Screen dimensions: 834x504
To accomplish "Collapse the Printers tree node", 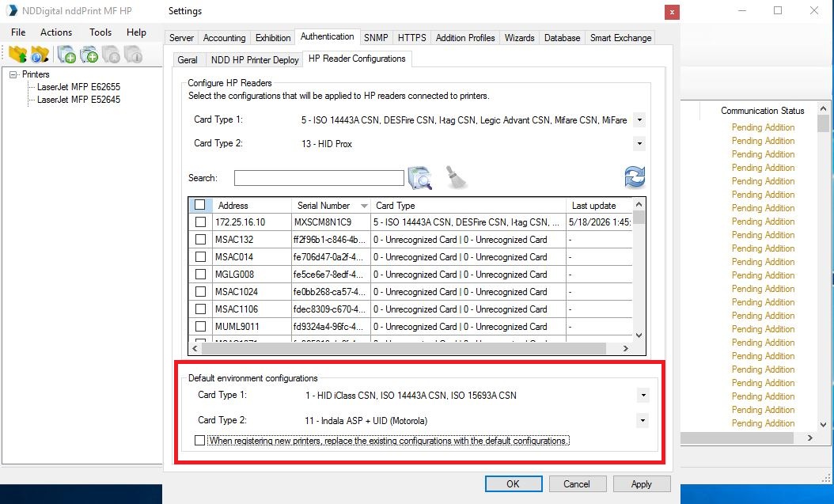I will click(13, 74).
